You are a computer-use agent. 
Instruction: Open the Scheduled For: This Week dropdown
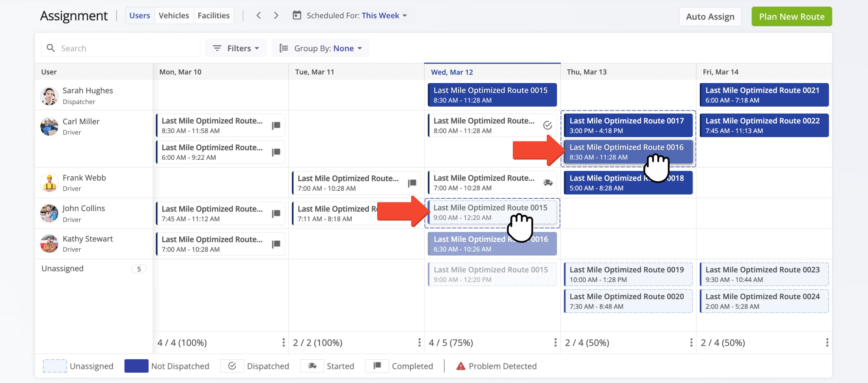coord(356,16)
